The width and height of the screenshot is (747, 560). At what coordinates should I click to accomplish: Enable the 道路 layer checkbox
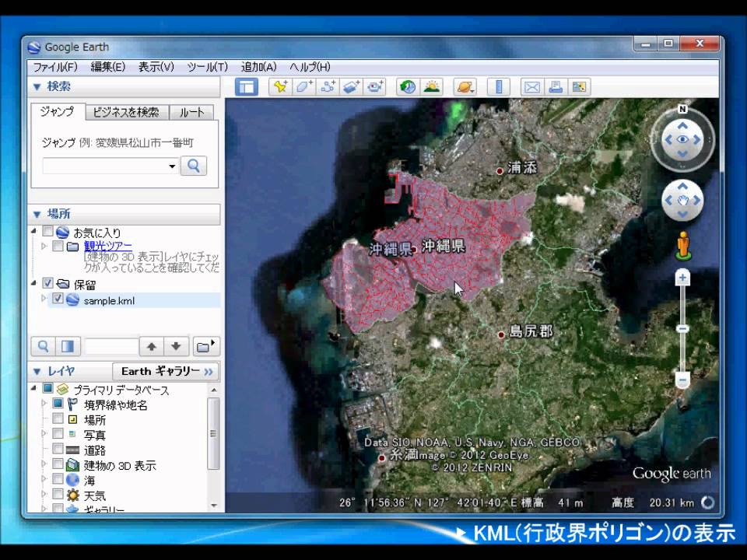point(58,449)
